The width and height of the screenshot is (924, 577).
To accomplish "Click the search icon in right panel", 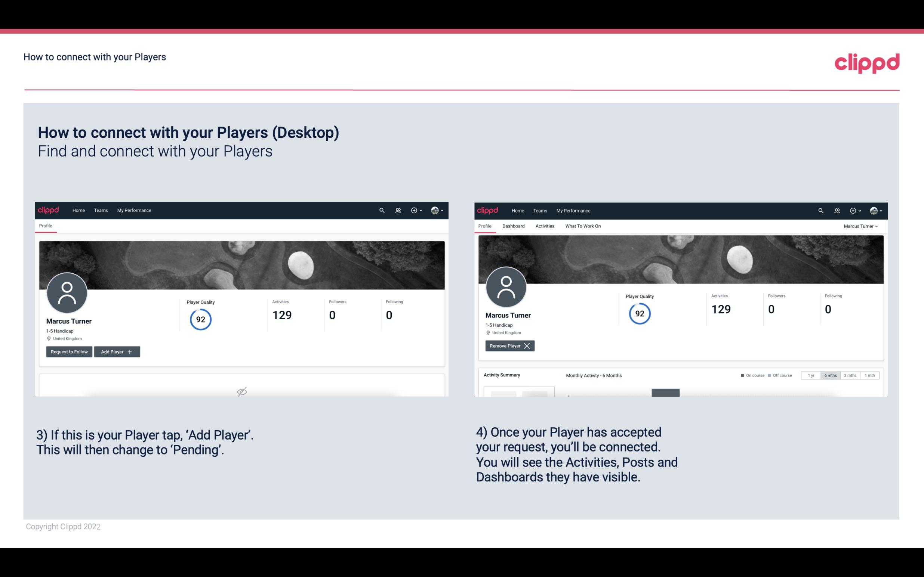I will (820, 211).
